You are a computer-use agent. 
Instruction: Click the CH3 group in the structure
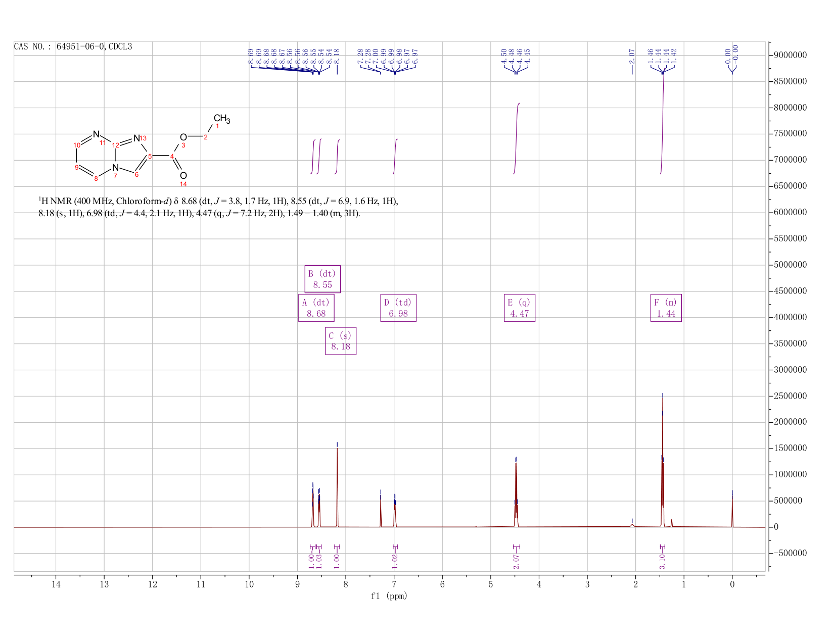click(222, 119)
